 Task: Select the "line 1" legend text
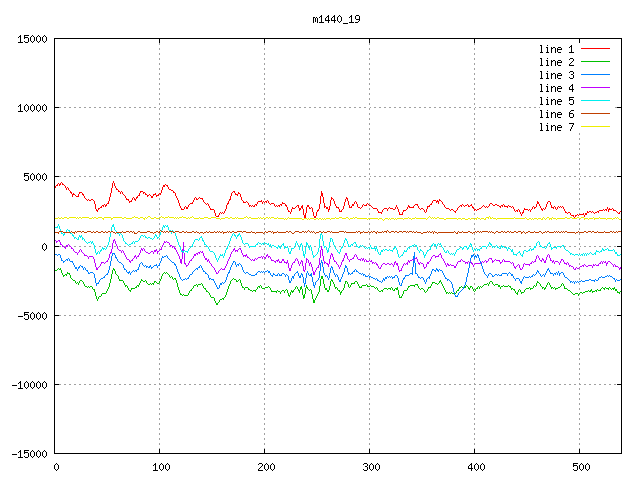[557, 49]
